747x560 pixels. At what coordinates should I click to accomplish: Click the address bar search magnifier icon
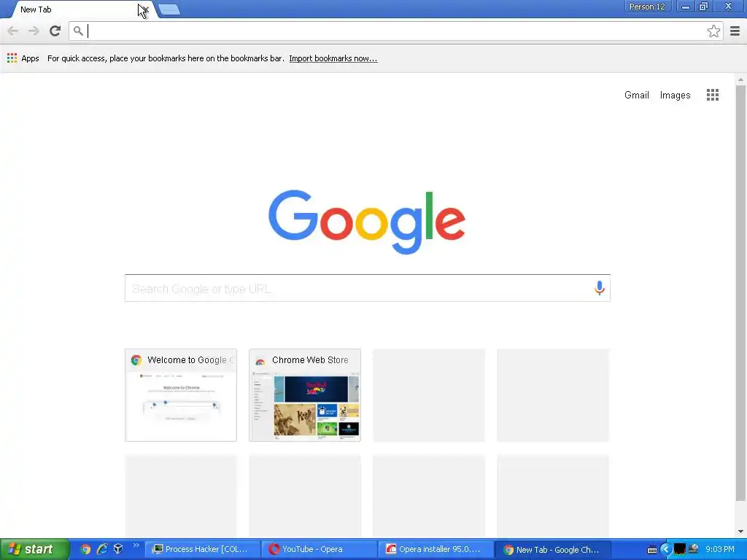(x=78, y=31)
